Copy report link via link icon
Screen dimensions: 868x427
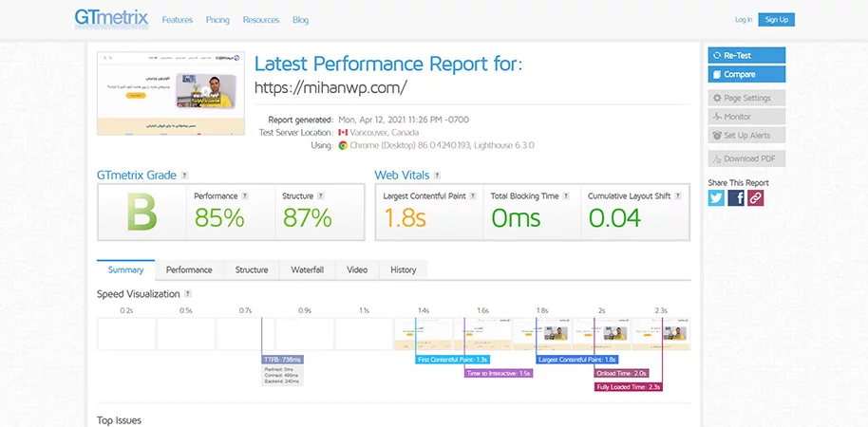(x=756, y=198)
